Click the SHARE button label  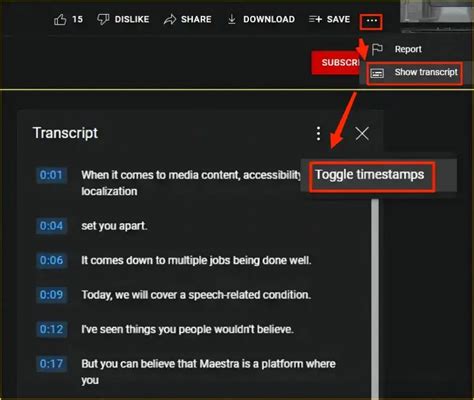196,20
